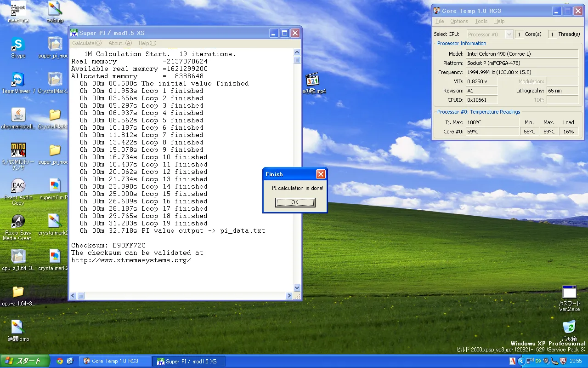Open the Help menu in Super PI
Image resolution: width=588 pixels, height=368 pixels.
(147, 43)
